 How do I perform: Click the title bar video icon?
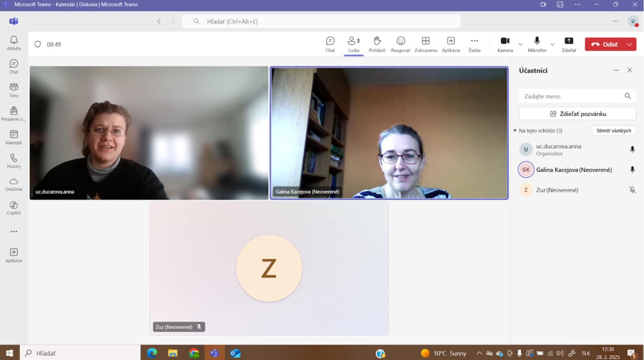pos(543,4)
